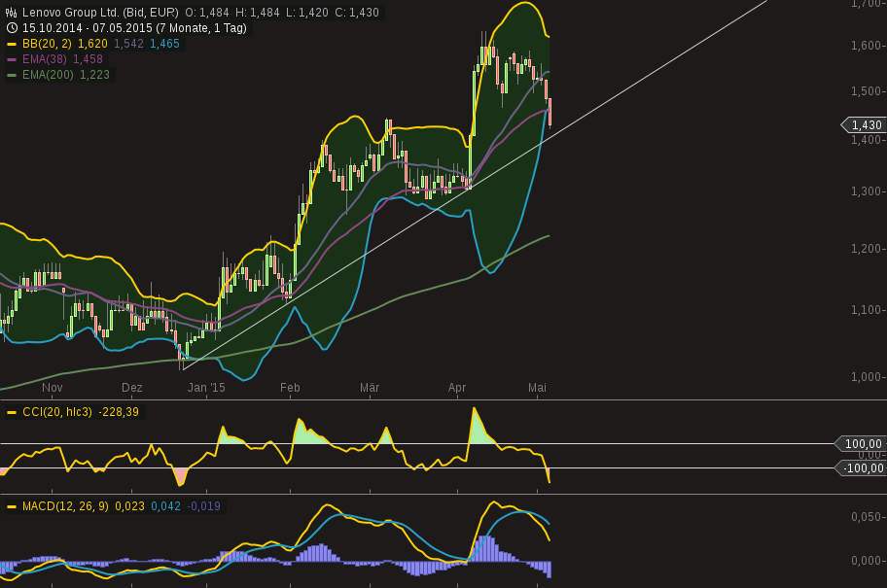
Task: Click the MACD signal value 0,042
Action: (165, 506)
